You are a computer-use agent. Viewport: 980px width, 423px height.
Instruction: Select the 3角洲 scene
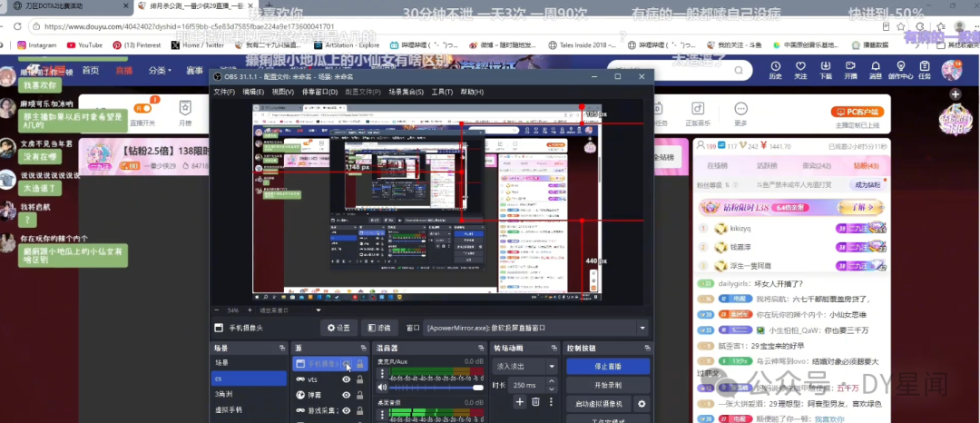240,394
